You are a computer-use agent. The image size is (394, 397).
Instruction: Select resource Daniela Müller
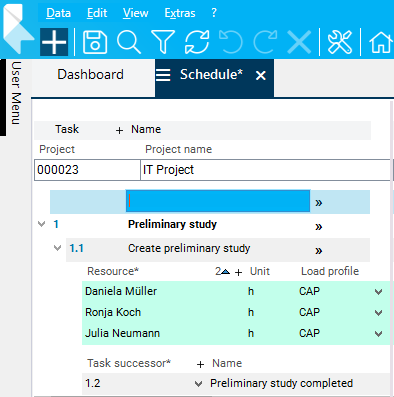click(x=121, y=291)
